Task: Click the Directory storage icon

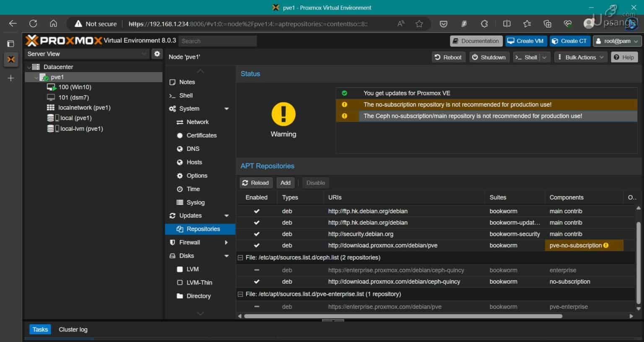Action: (x=180, y=296)
